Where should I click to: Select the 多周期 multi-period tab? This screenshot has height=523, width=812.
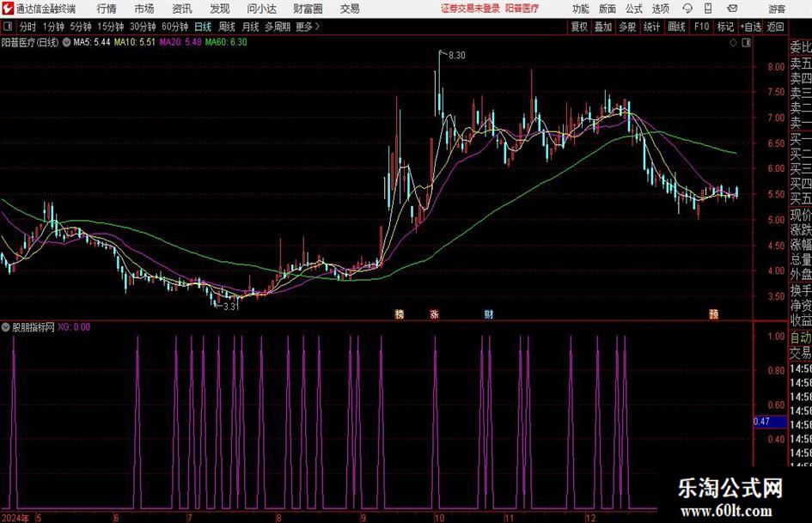(x=278, y=27)
